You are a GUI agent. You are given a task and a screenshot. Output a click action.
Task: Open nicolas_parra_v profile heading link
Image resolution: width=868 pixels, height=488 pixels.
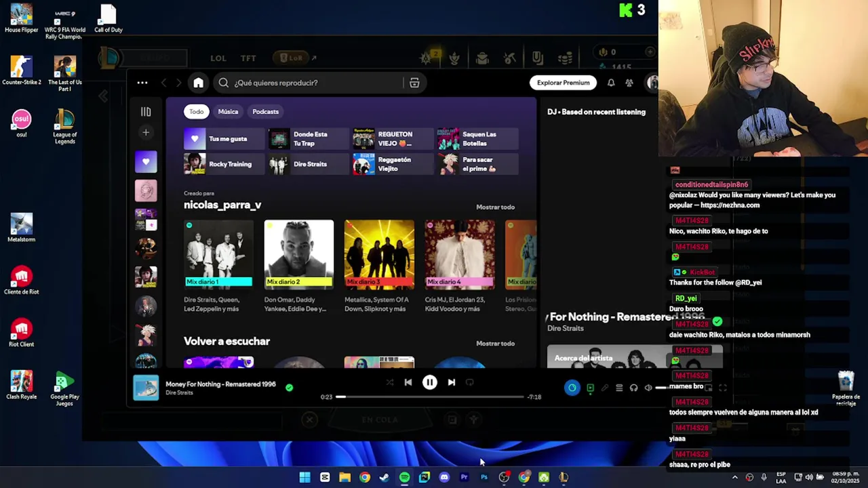(x=222, y=205)
